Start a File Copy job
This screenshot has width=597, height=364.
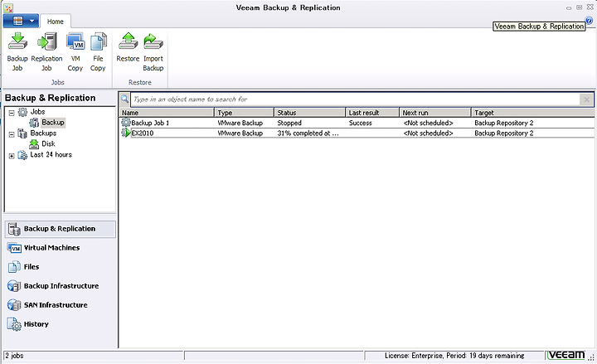click(x=98, y=52)
